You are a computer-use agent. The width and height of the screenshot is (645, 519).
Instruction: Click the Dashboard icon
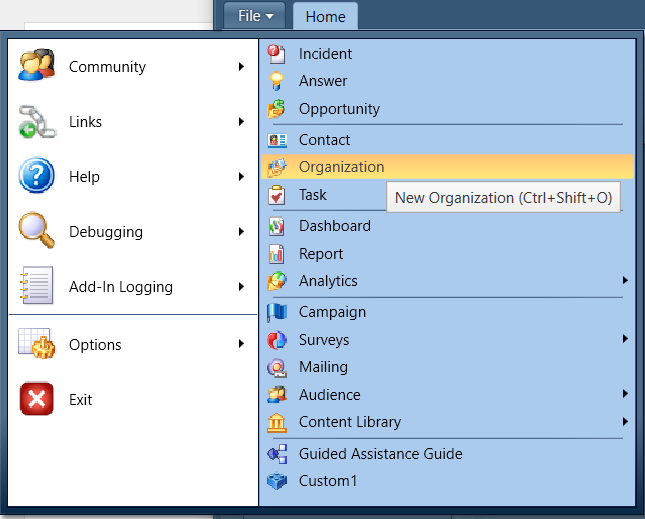(276, 226)
